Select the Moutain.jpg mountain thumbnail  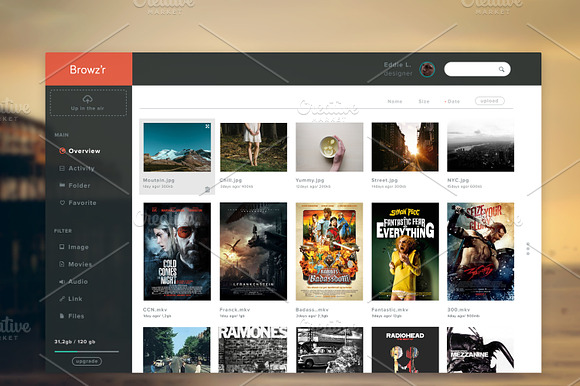tap(177, 147)
